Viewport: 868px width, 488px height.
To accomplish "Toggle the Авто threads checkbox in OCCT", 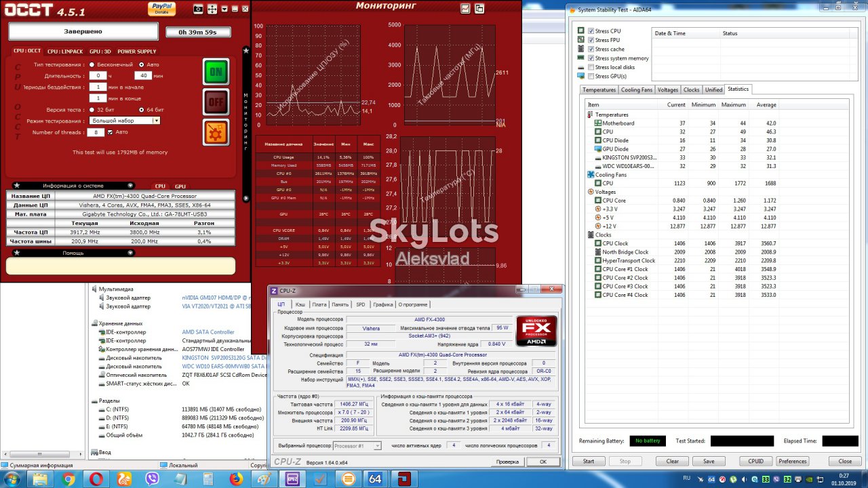I will pyautogui.click(x=111, y=132).
